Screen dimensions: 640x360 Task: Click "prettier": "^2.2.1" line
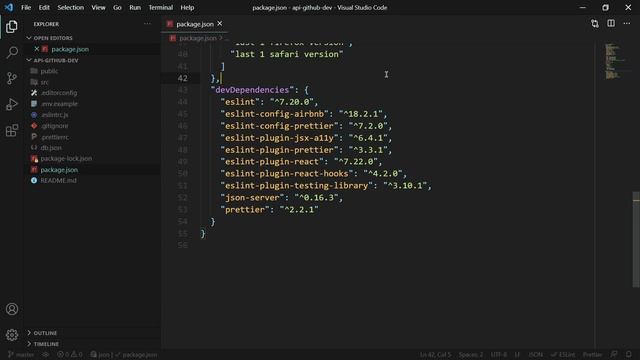(x=269, y=209)
